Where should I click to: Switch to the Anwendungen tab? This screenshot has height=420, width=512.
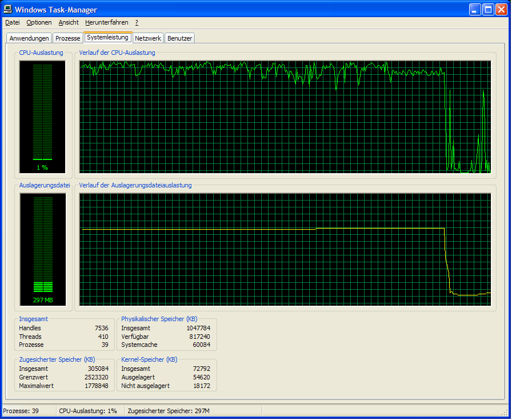(29, 38)
